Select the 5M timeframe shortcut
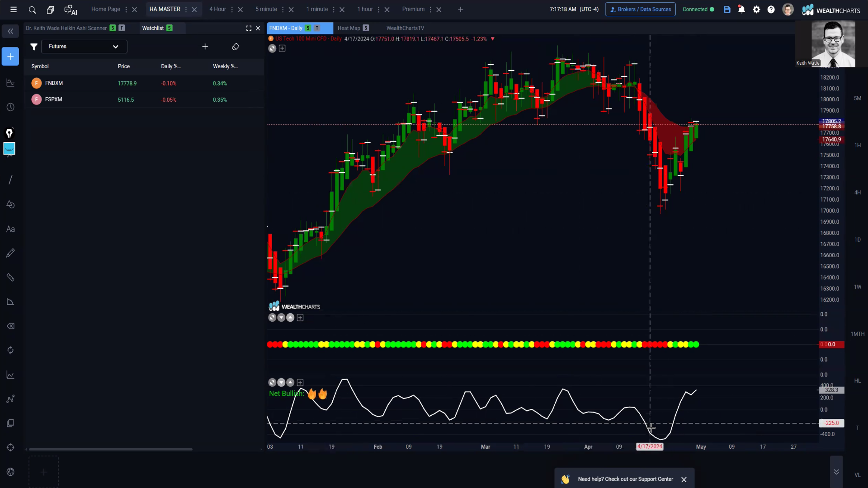This screenshot has height=488, width=868. 858,99
